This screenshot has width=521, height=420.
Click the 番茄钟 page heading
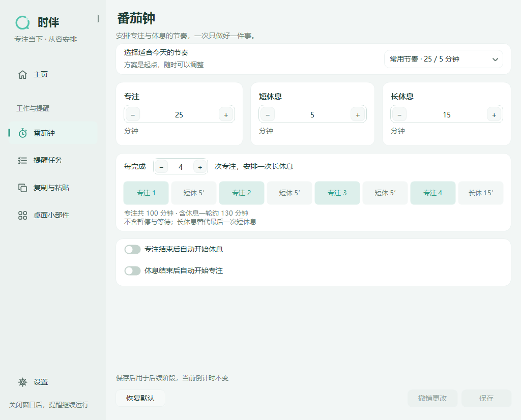[x=136, y=18]
